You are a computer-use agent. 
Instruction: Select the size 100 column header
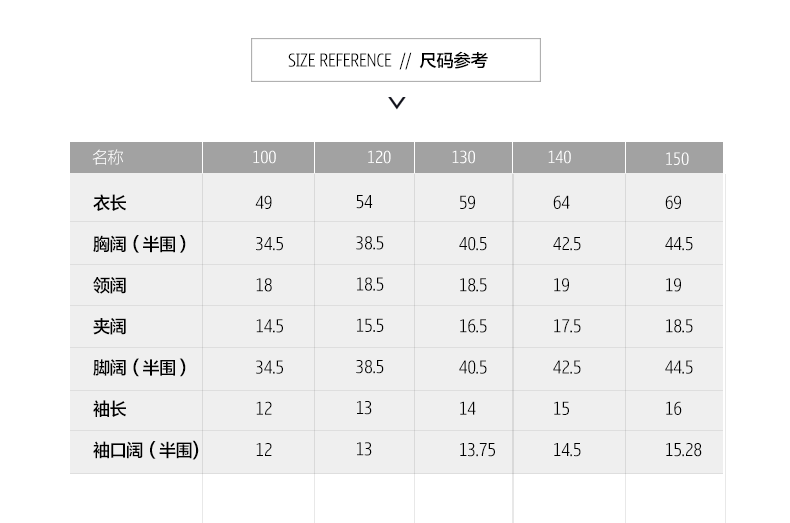(264, 158)
